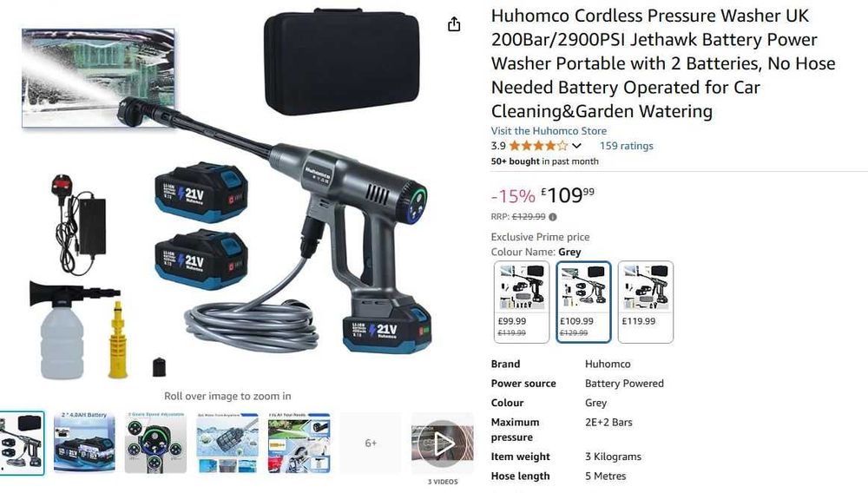The image size is (868, 493).
Task: Expand the star rating dropdown chevron
Action: pos(577,146)
